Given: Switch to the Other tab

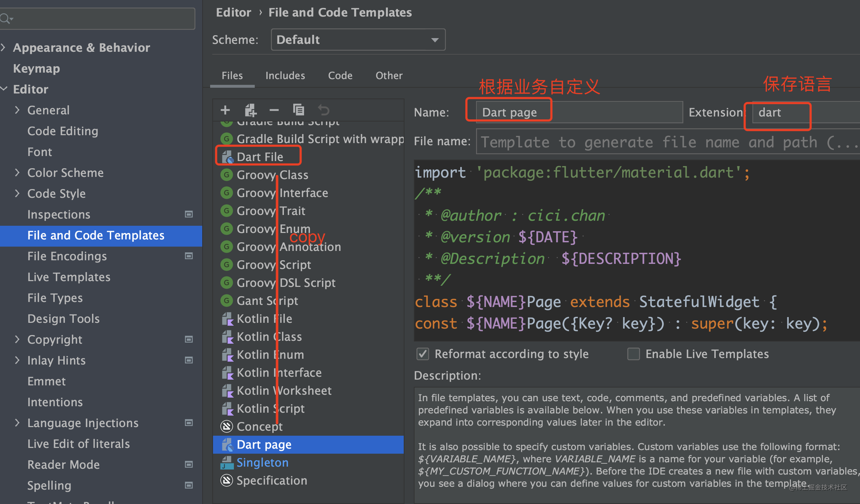Looking at the screenshot, I should pos(389,75).
